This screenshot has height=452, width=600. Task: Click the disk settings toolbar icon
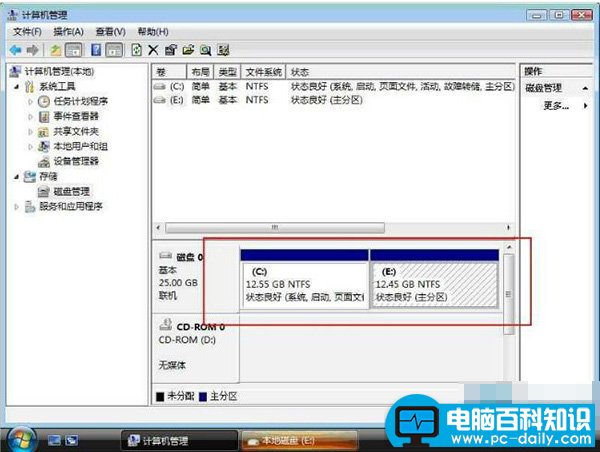click(223, 50)
